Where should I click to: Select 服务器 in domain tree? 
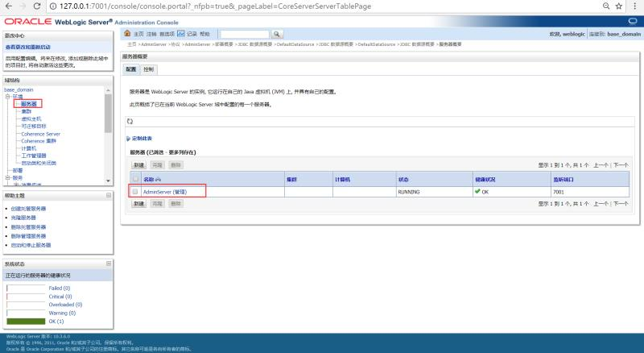point(29,104)
